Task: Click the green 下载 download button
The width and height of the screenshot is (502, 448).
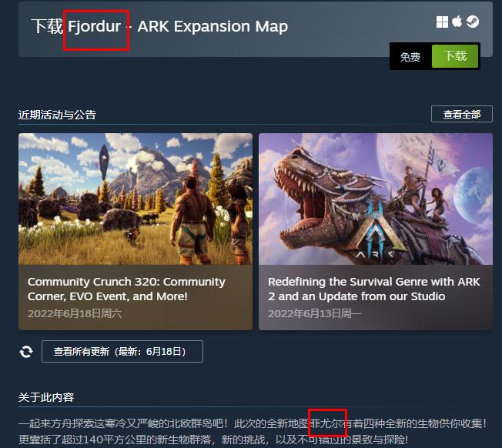Action: (455, 56)
